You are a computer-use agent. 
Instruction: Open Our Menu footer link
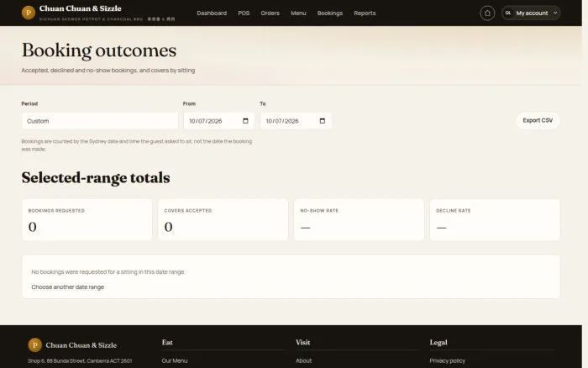click(175, 360)
